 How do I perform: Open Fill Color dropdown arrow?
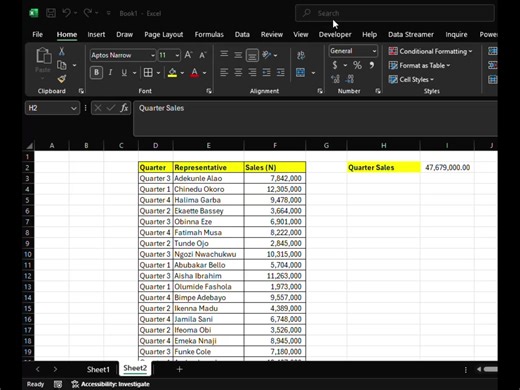(x=182, y=73)
